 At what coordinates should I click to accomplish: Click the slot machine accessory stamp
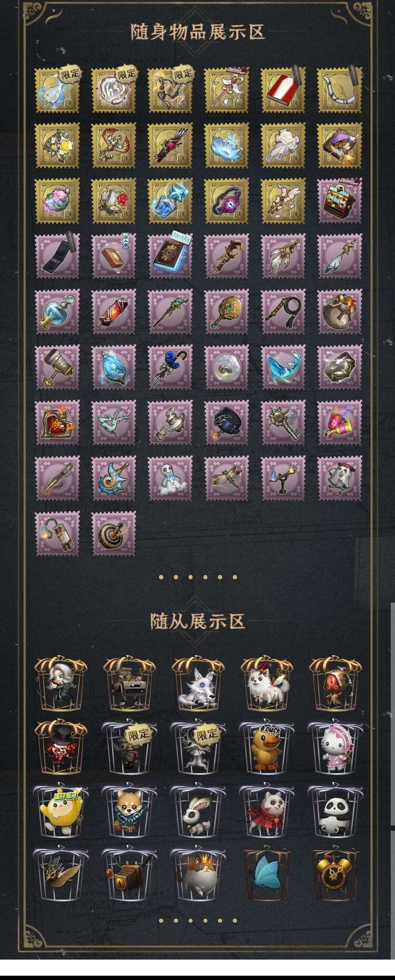click(340, 201)
